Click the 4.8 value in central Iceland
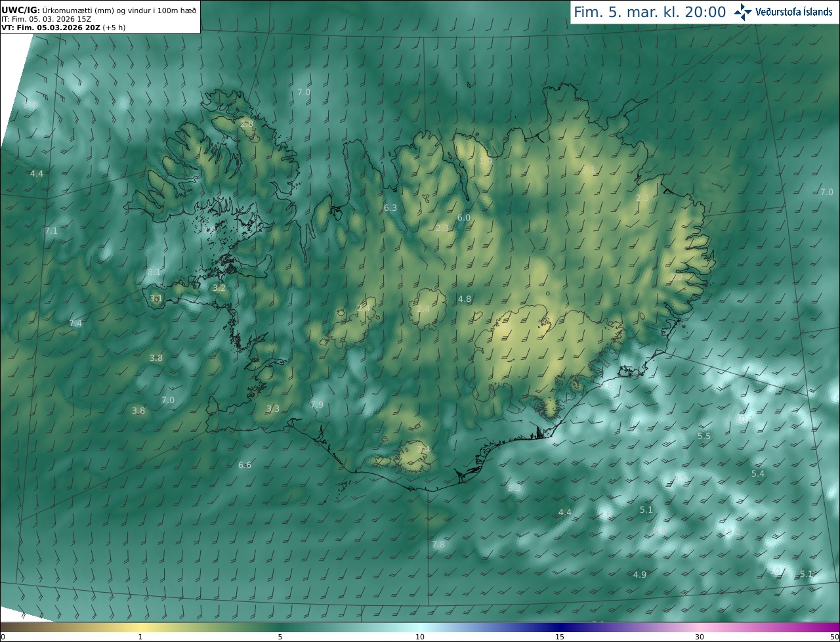The image size is (840, 642). [465, 299]
